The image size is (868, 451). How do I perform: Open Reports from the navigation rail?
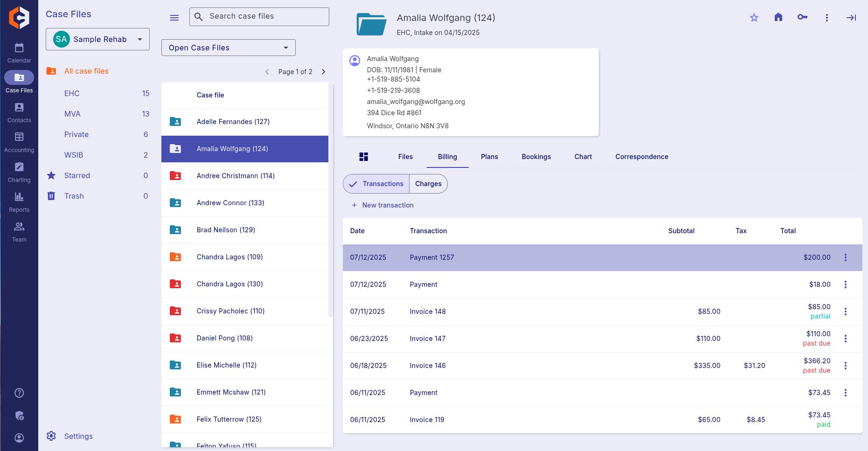coord(19,202)
